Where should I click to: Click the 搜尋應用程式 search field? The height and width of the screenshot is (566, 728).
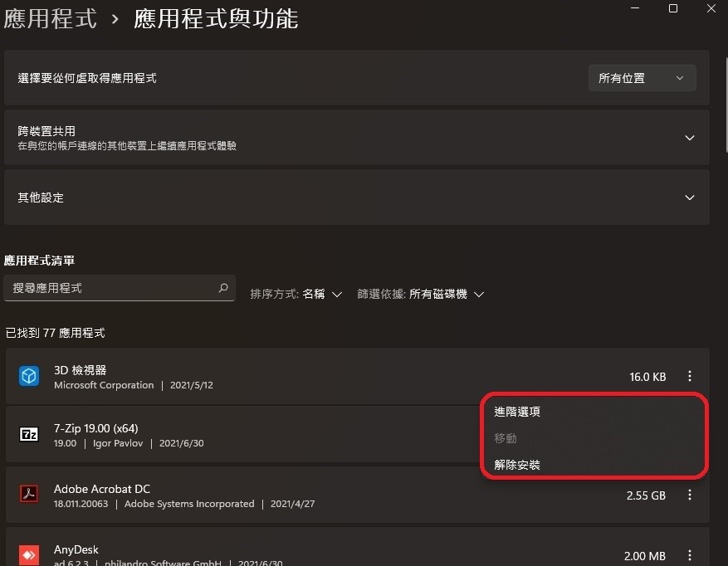coord(120,288)
